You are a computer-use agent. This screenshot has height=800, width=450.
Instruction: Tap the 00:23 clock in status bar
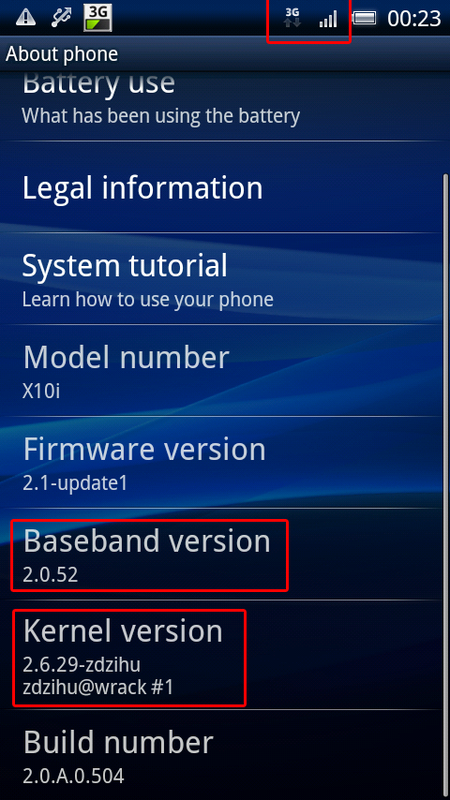(414, 19)
